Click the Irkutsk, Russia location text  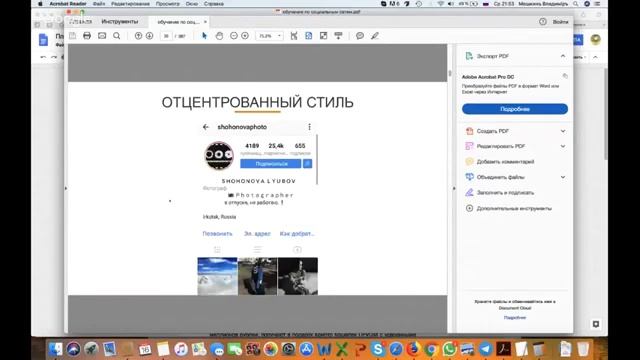[220, 217]
